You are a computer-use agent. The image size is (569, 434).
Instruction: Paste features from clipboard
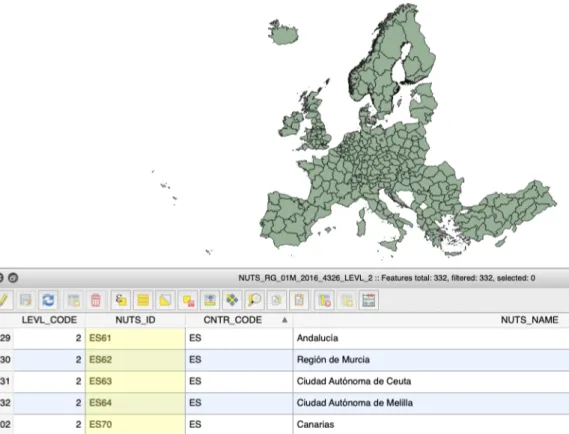[x=299, y=300]
